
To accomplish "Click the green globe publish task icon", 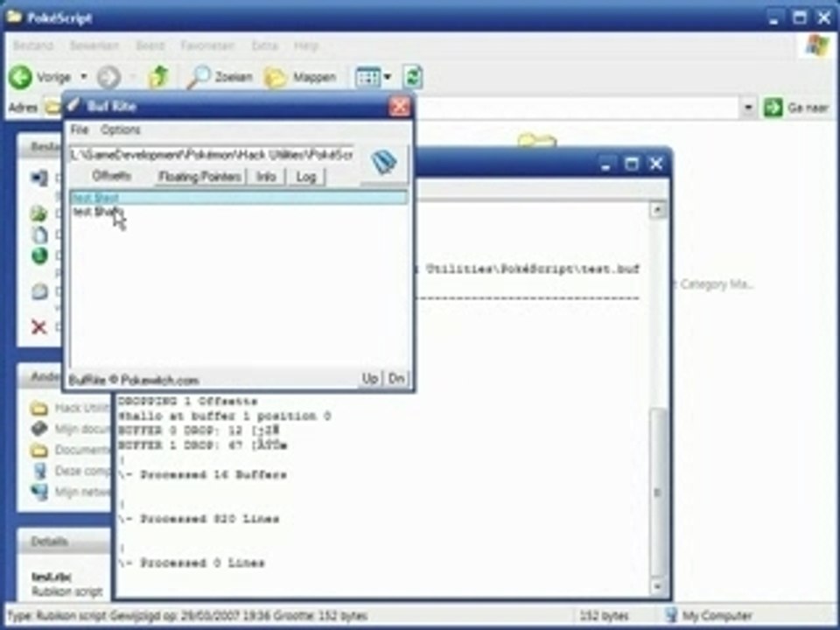I will pos(39,256).
